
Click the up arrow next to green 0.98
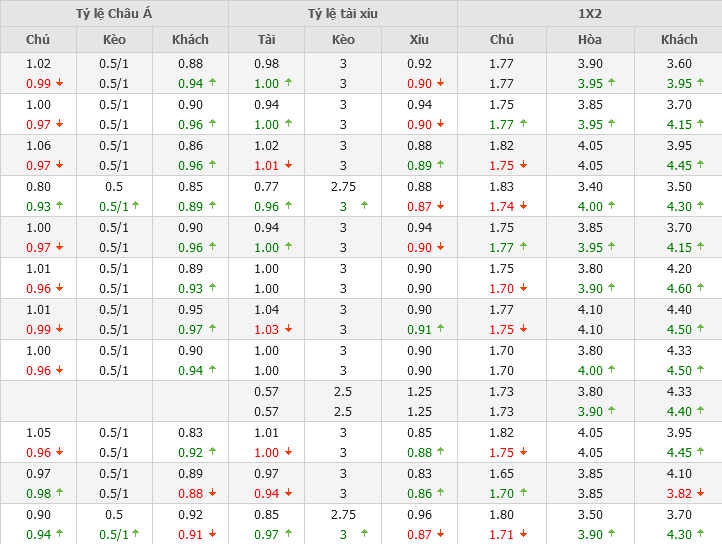pos(59,493)
